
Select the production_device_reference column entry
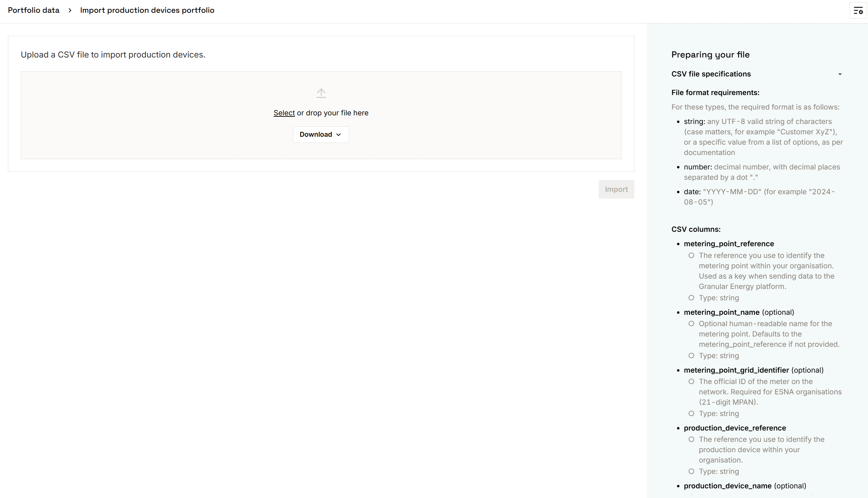[x=735, y=428]
